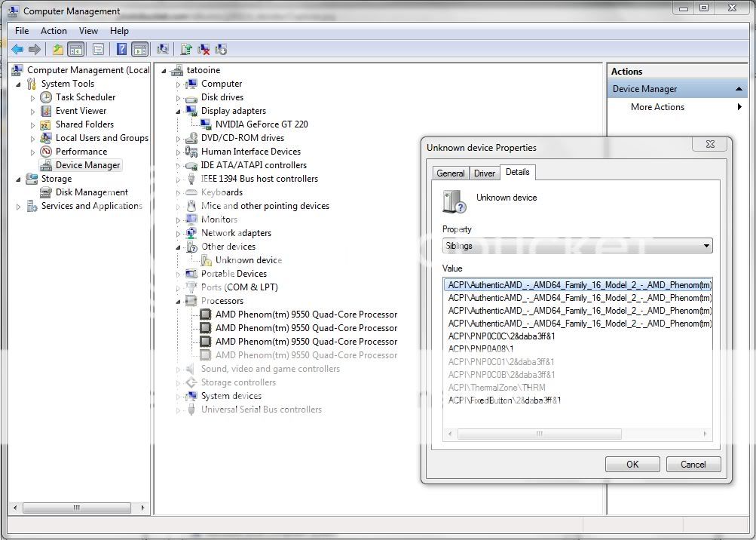Switch to the Driver tab
The width and height of the screenshot is (756, 540).
[x=484, y=173]
